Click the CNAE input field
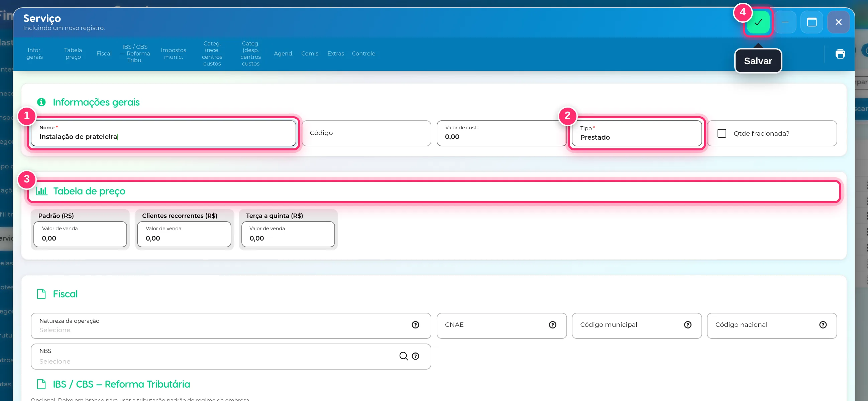The height and width of the screenshot is (401, 868). 502,325
